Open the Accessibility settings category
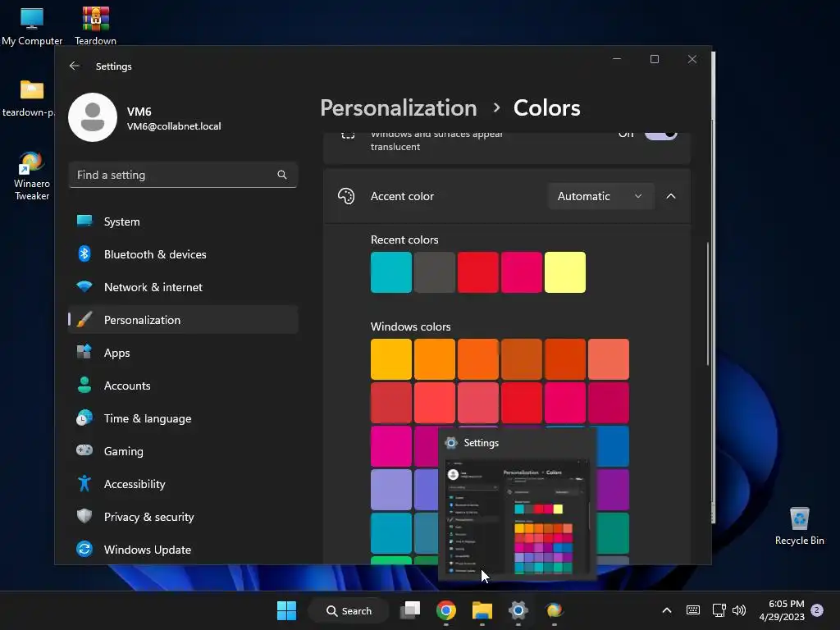This screenshot has width=840, height=630. pyautogui.click(x=183, y=484)
